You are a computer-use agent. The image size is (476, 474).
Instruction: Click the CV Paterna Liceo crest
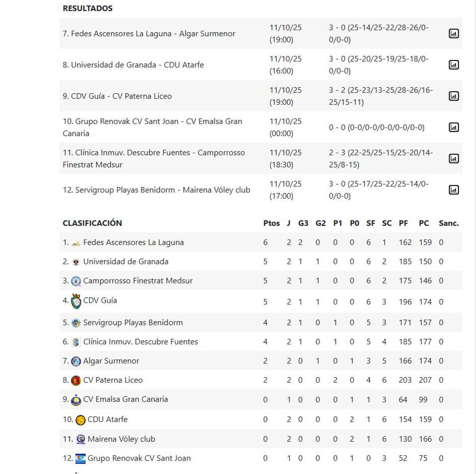(75, 380)
